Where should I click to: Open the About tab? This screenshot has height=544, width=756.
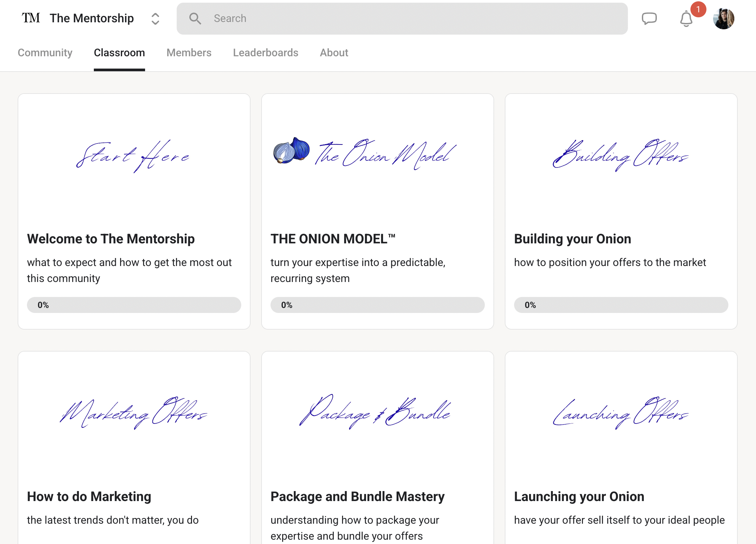[x=334, y=53]
